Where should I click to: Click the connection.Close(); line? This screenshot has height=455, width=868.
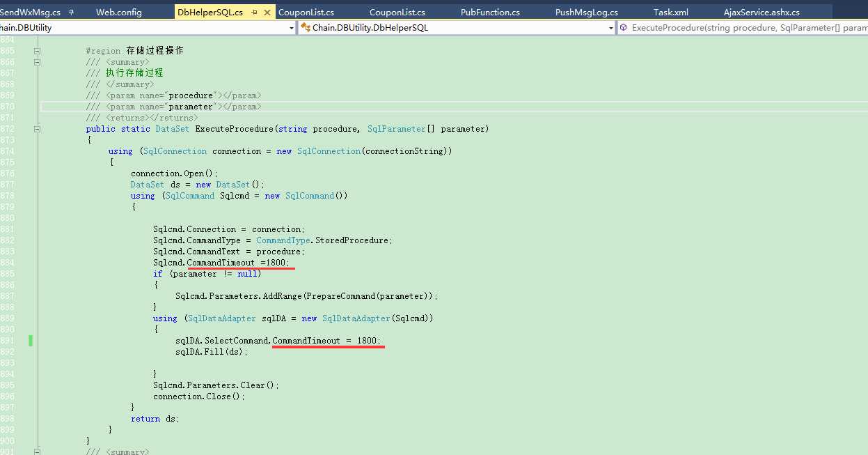tap(200, 396)
